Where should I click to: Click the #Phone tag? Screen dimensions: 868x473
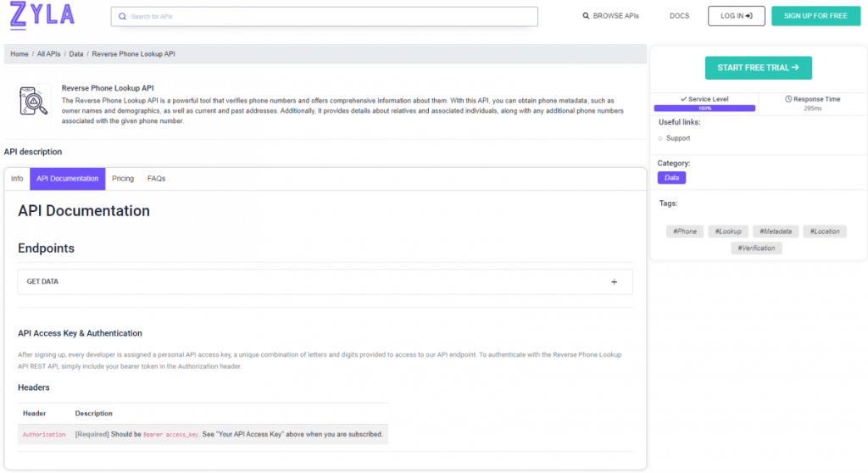(685, 231)
